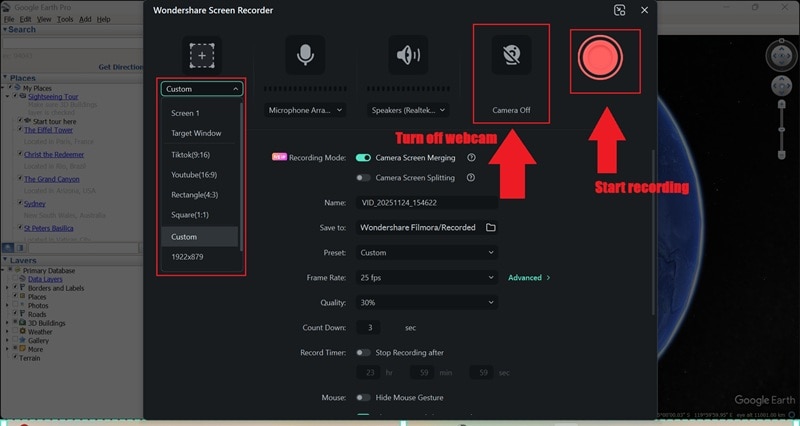This screenshot has height=426, width=800.
Task: Open the Quality 30% dropdown
Action: click(x=427, y=303)
